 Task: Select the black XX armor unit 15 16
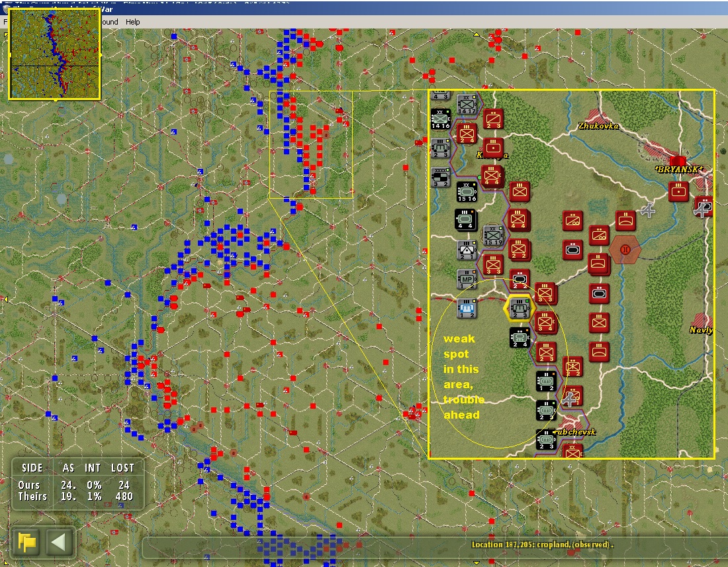pos(467,191)
